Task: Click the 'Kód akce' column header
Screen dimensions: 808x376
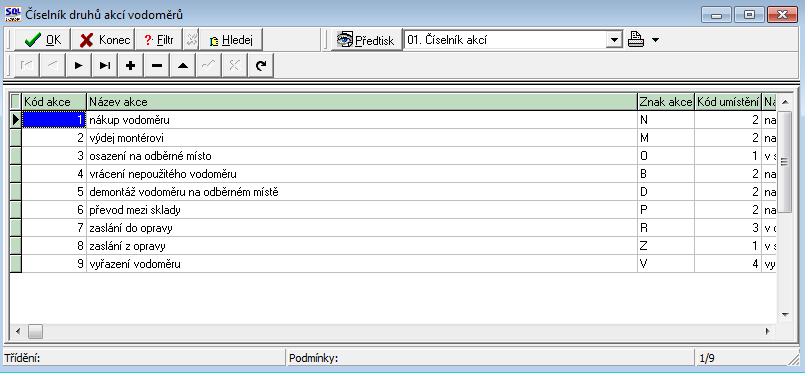Action: tap(54, 102)
